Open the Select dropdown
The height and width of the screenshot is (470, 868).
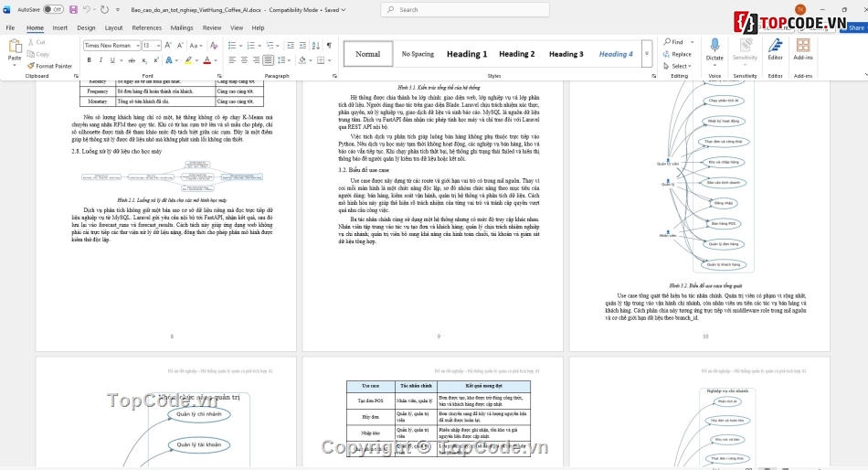(x=677, y=66)
